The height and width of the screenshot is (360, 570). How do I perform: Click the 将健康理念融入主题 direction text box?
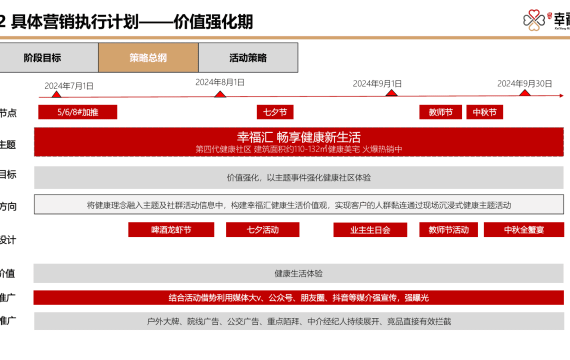[299, 204]
